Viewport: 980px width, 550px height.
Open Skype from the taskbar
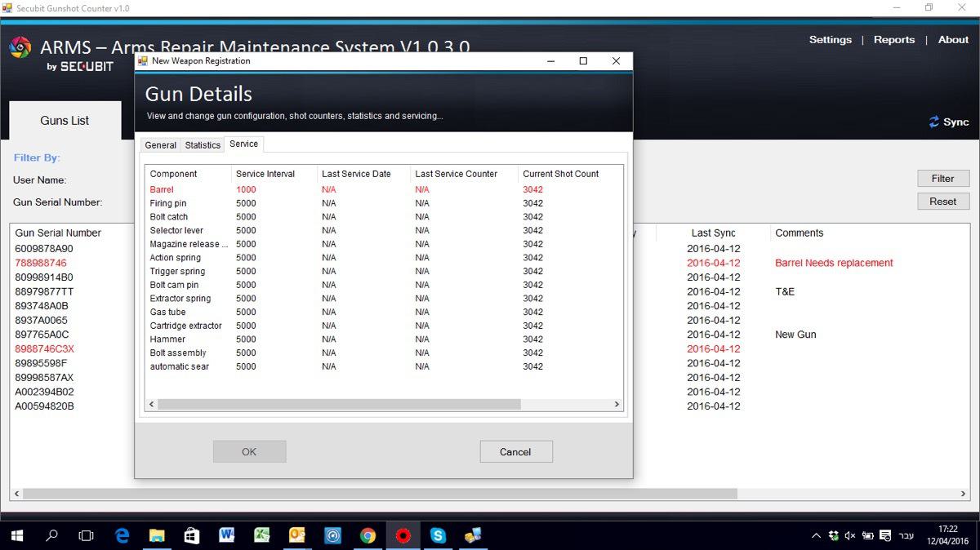439,535
